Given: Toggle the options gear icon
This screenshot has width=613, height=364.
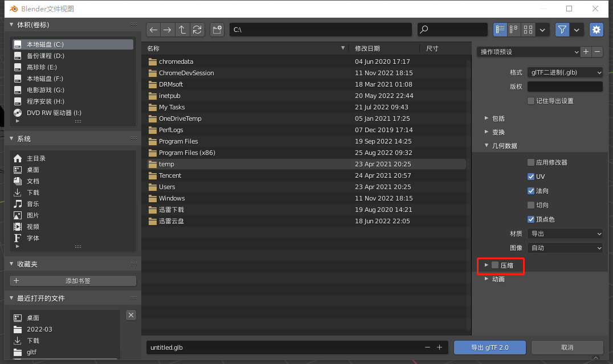Looking at the screenshot, I should 596,30.
